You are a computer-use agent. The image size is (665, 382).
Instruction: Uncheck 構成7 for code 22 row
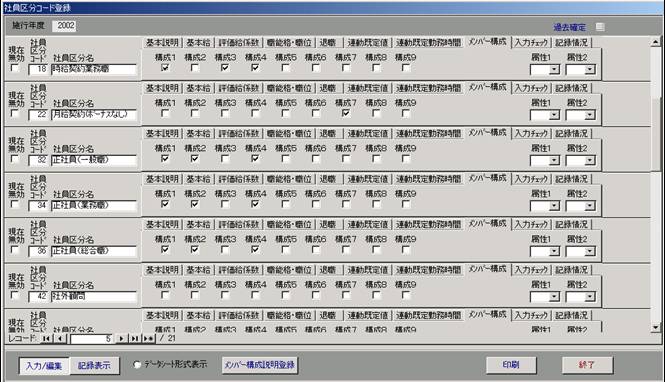pyautogui.click(x=346, y=113)
